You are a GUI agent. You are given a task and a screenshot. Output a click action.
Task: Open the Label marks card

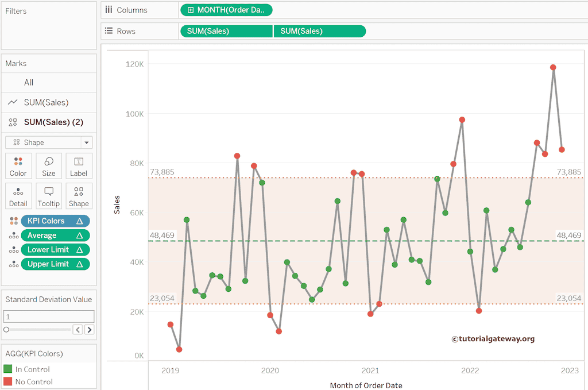[79, 166]
